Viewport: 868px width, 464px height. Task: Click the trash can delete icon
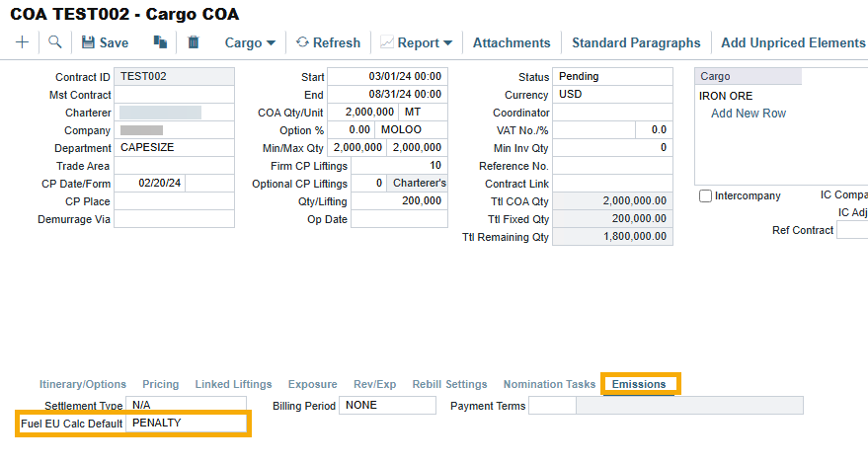194,42
